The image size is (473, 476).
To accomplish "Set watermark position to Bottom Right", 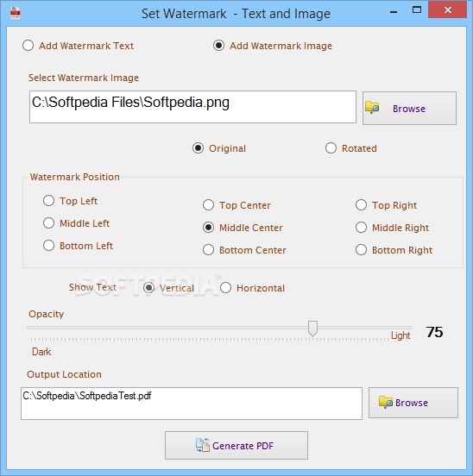I will (x=394, y=250).
